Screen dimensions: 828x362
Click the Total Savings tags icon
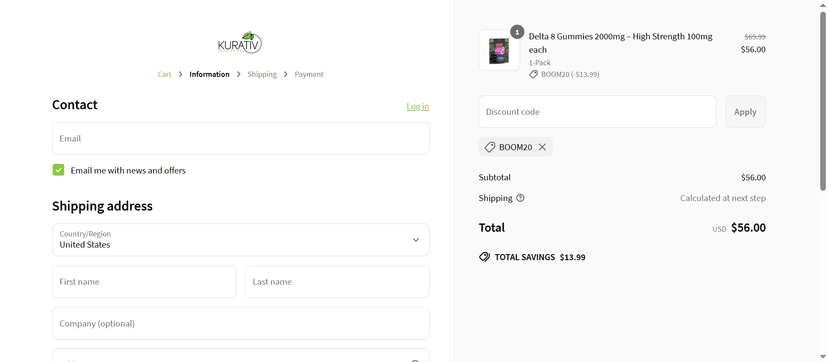(x=484, y=257)
